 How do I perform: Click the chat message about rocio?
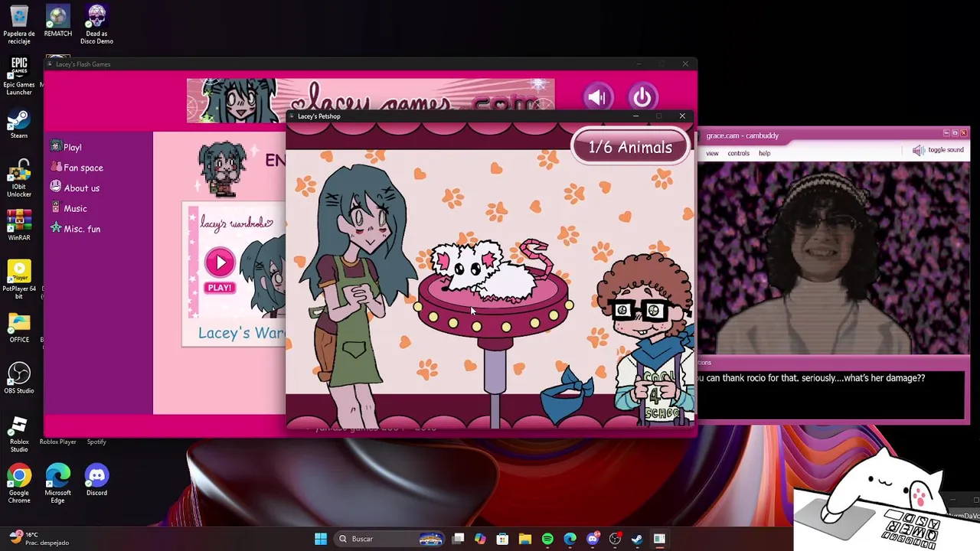coord(812,378)
